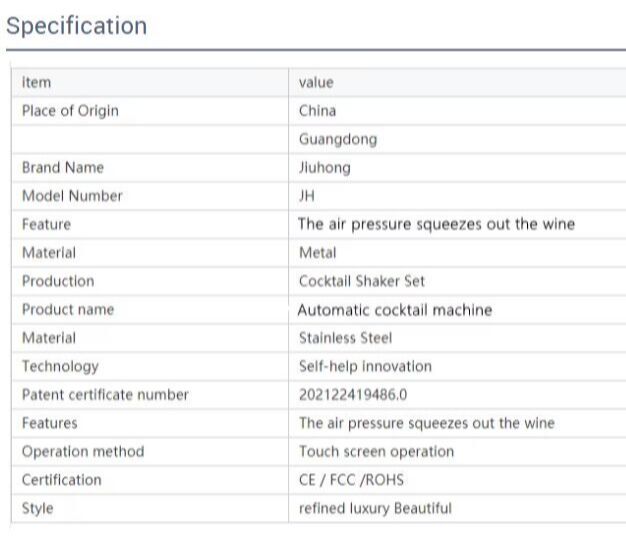The image size is (626, 540).
Task: Select patent number 202122419486.0
Action: click(x=353, y=395)
